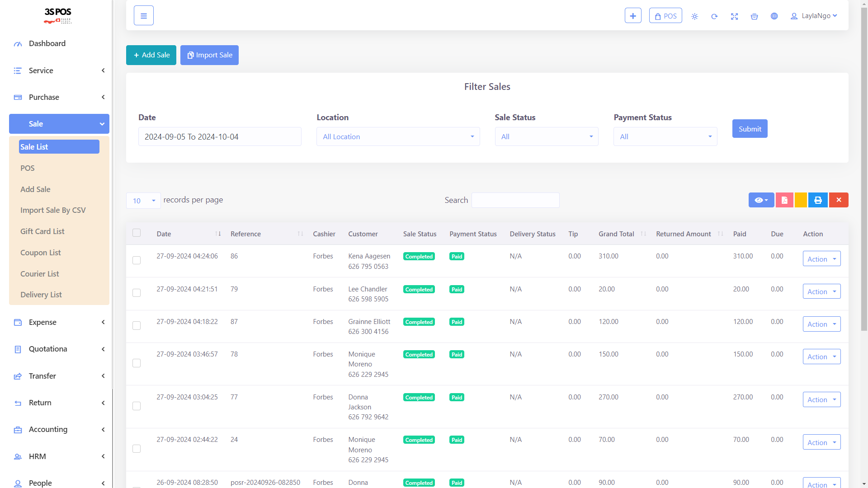Click the red delete X button
The width and height of the screenshot is (868, 488).
point(839,200)
